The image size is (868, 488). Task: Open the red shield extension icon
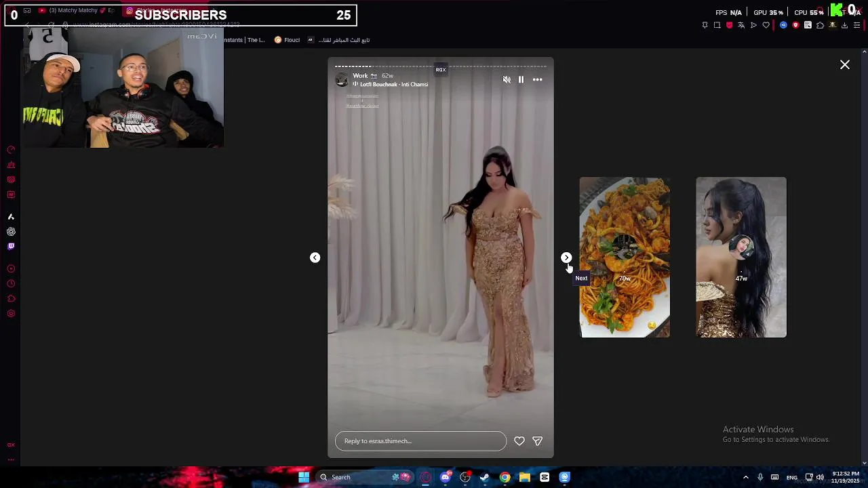point(795,25)
